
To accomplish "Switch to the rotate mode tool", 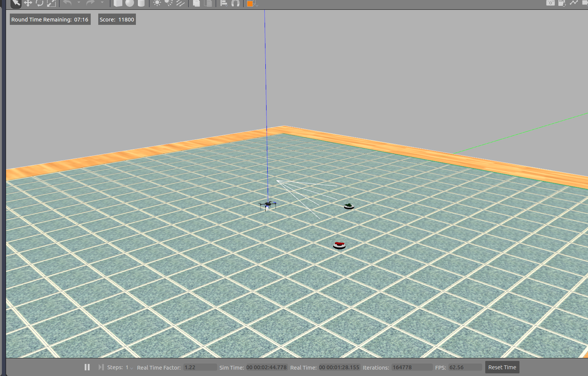I will (40, 3).
